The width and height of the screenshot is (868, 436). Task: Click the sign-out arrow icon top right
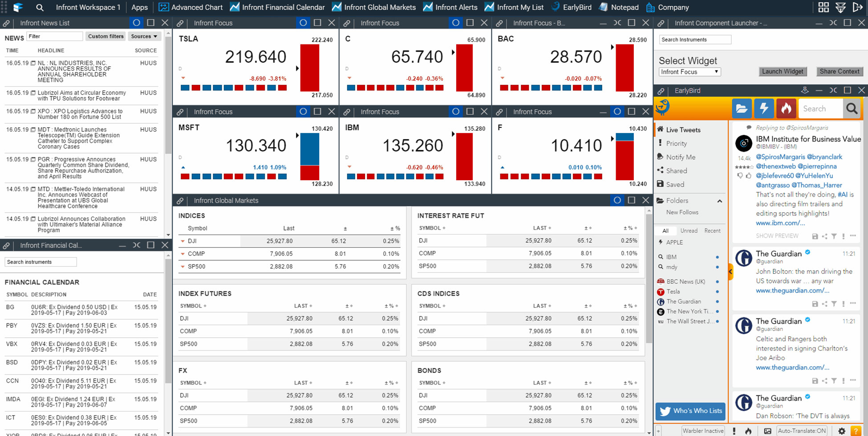(x=859, y=7)
